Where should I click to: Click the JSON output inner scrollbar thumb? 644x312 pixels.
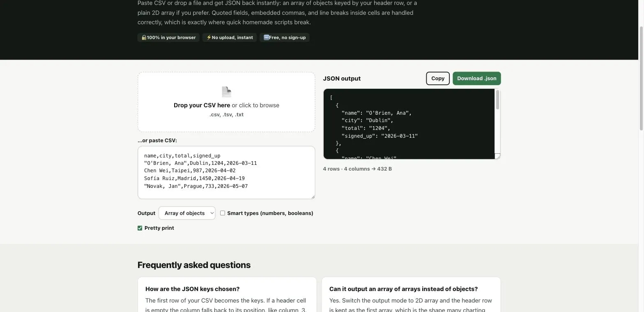[497, 100]
